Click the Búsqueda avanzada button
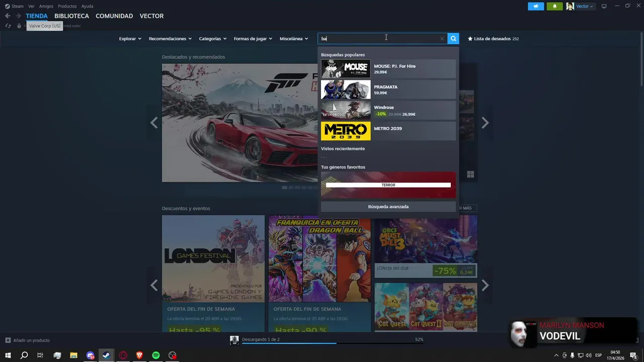 click(388, 207)
